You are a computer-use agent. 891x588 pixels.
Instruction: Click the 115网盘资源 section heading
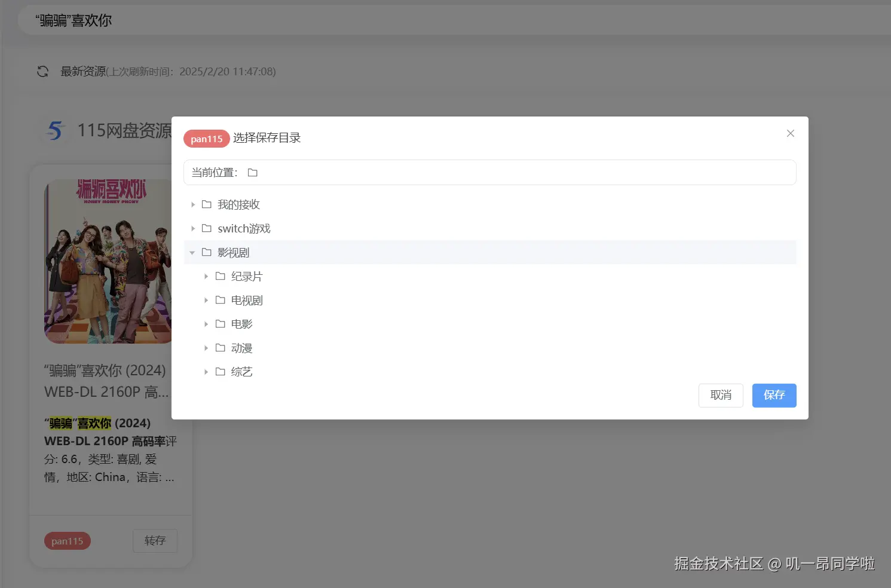(124, 130)
